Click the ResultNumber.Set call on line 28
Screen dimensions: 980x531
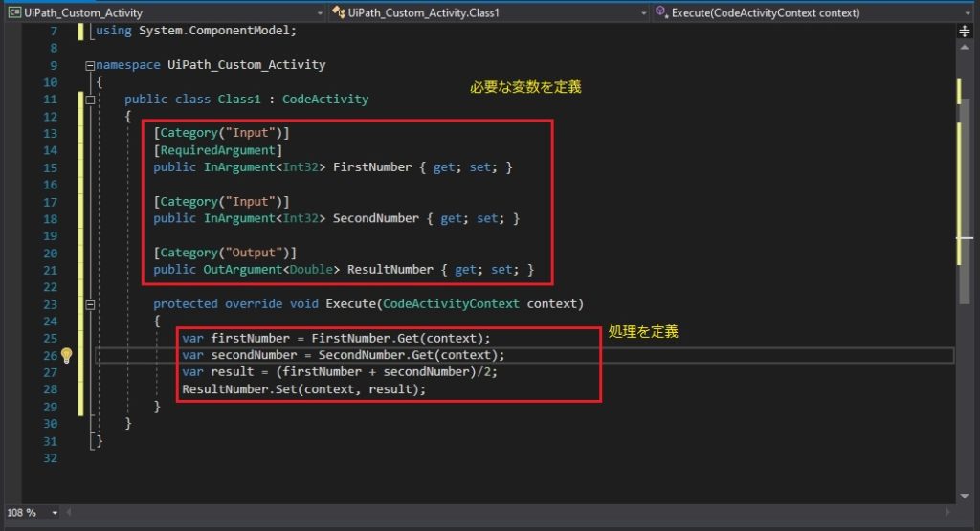tap(303, 389)
